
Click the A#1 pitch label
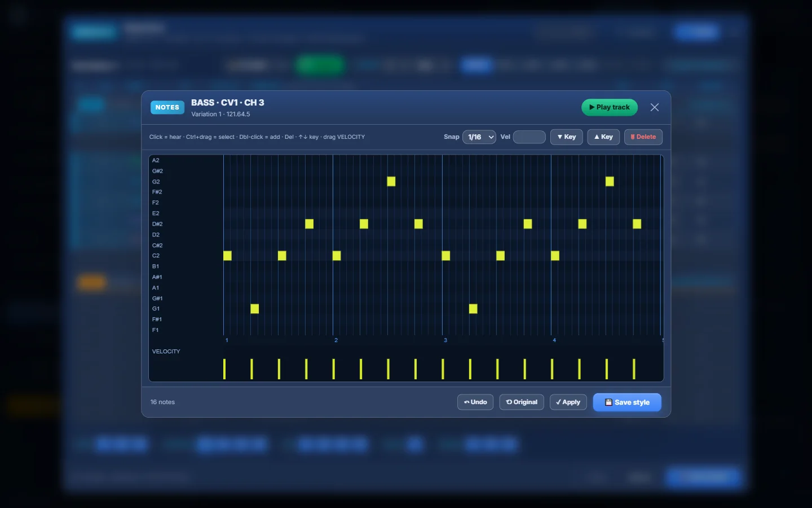[x=157, y=277]
